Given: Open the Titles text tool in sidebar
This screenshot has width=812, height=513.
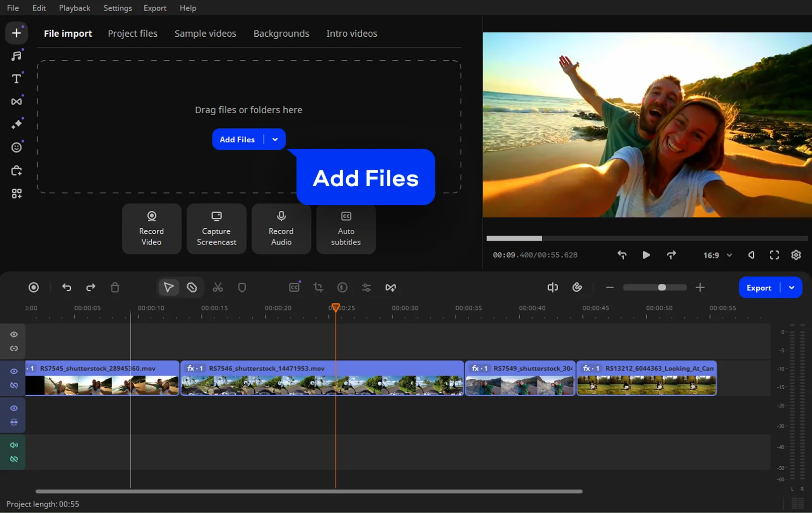Looking at the screenshot, I should click(17, 79).
